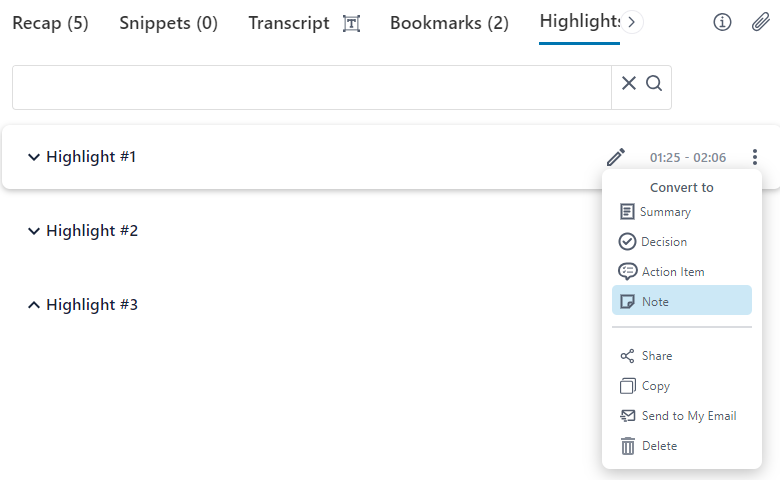The height and width of the screenshot is (480, 780).
Task: Delete the highlight from menu
Action: tap(659, 446)
